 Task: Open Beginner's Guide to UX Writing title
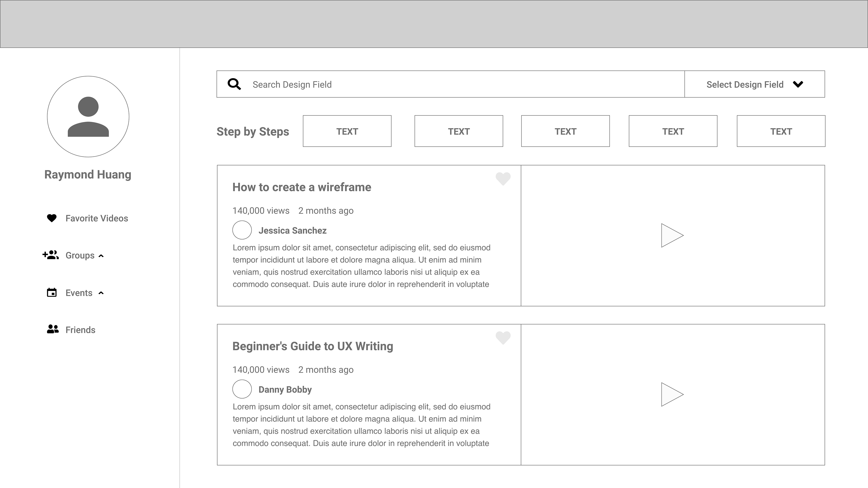(313, 346)
